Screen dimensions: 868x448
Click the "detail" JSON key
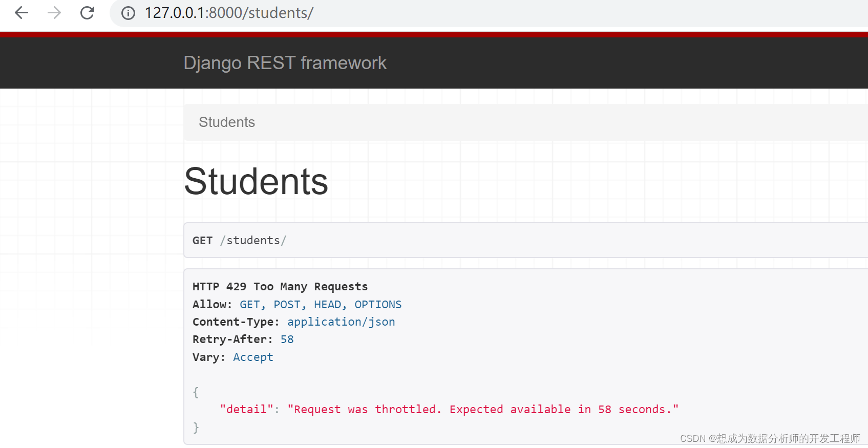coord(246,410)
